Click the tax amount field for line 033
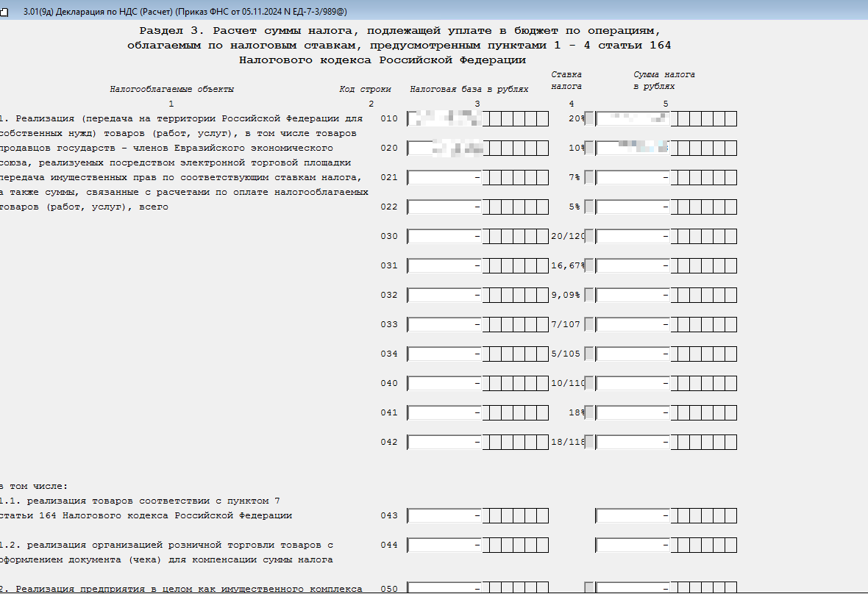The image size is (868, 594). (633, 325)
